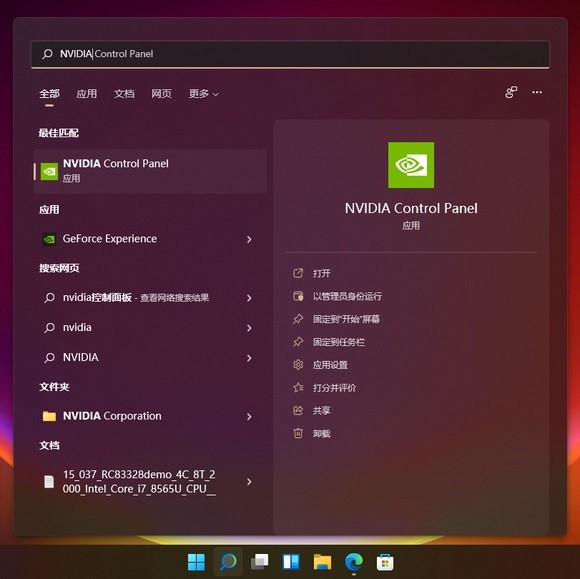The image size is (580, 579).
Task: Click 卸载 to uninstall the app
Action: (x=321, y=434)
